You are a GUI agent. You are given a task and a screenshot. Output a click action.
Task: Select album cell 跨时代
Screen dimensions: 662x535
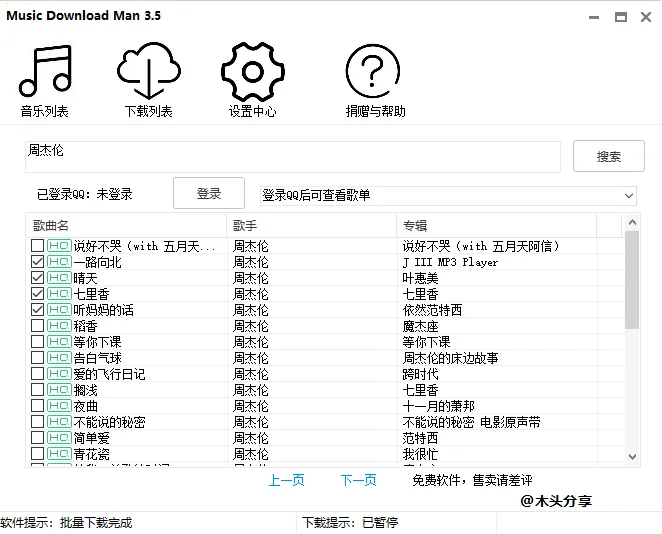(x=421, y=374)
